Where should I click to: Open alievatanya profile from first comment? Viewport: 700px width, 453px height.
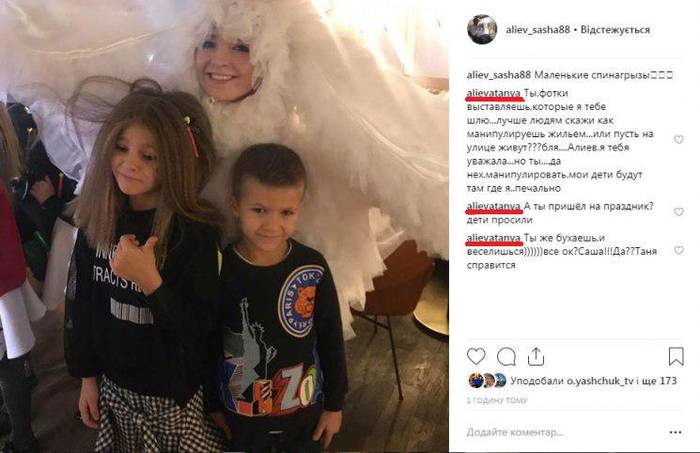tap(494, 93)
